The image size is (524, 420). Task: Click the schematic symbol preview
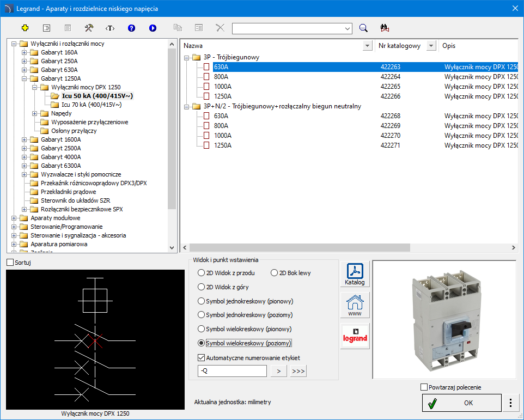95,339
